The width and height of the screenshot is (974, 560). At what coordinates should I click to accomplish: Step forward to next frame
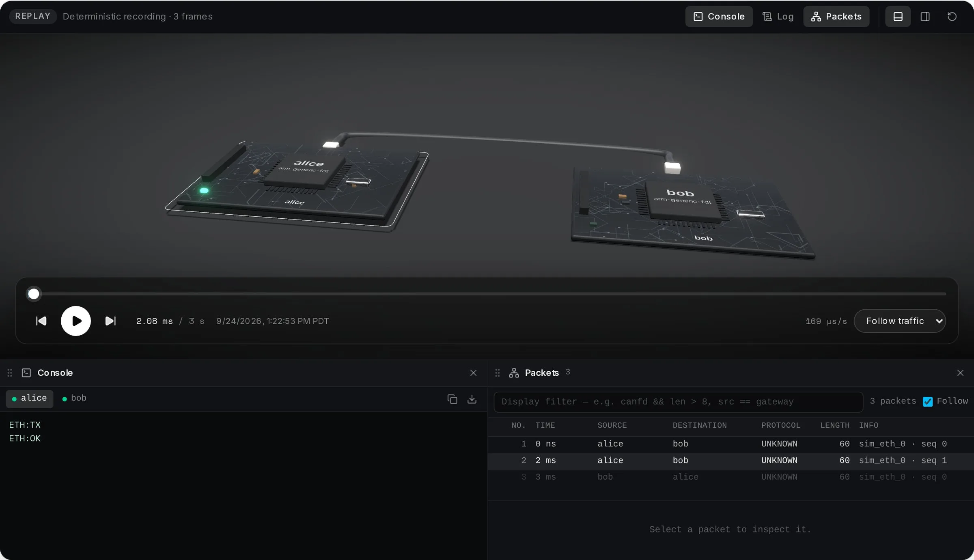(110, 321)
